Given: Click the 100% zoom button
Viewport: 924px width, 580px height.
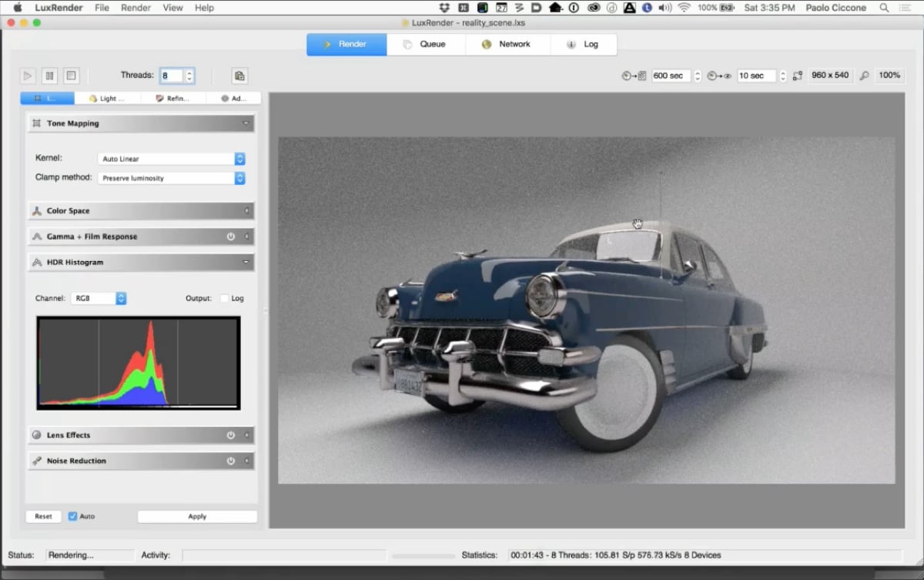Looking at the screenshot, I should [x=889, y=75].
